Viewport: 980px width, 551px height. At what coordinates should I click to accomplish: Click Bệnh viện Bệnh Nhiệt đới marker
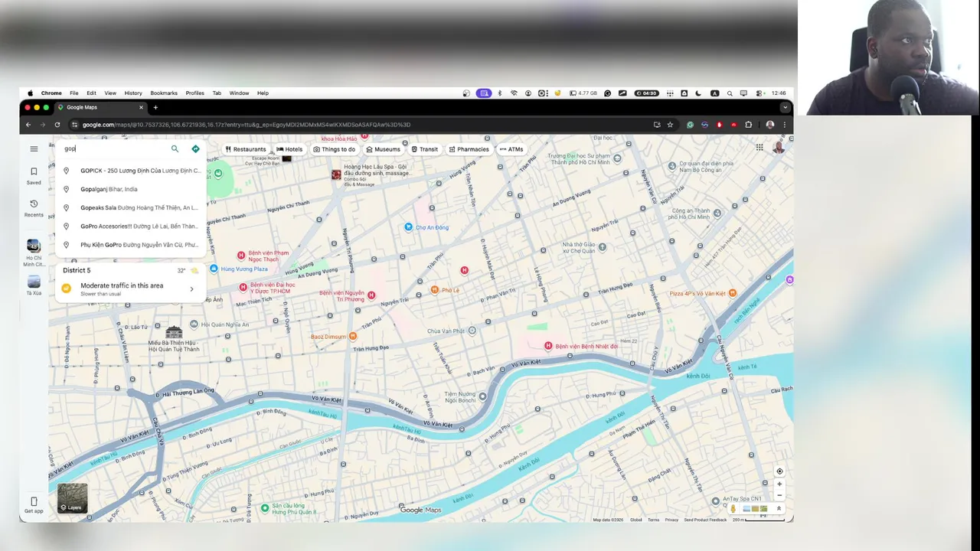pyautogui.click(x=548, y=346)
